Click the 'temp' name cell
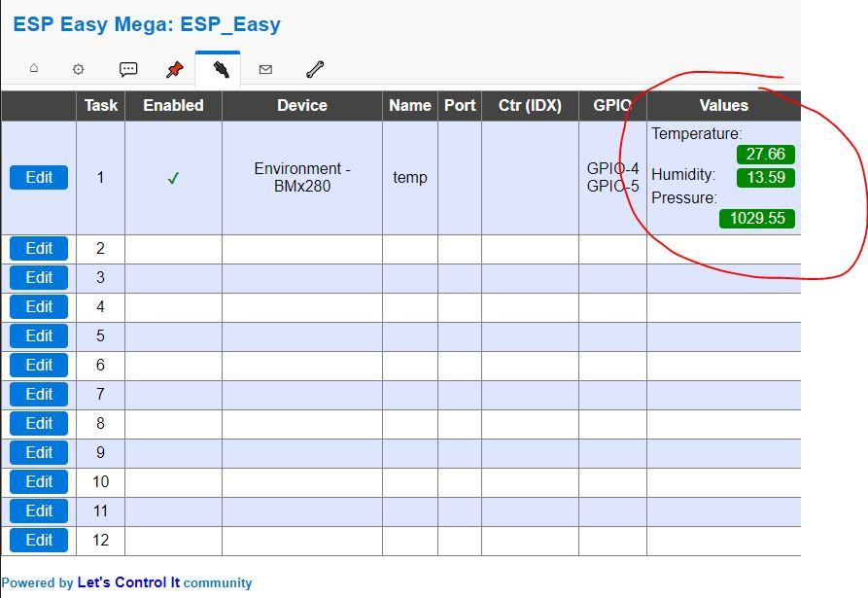 [409, 177]
